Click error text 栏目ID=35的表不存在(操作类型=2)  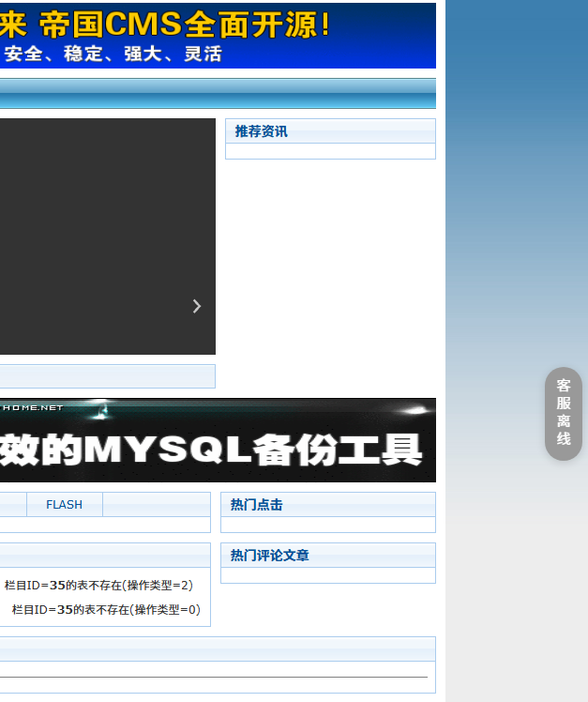pos(98,585)
